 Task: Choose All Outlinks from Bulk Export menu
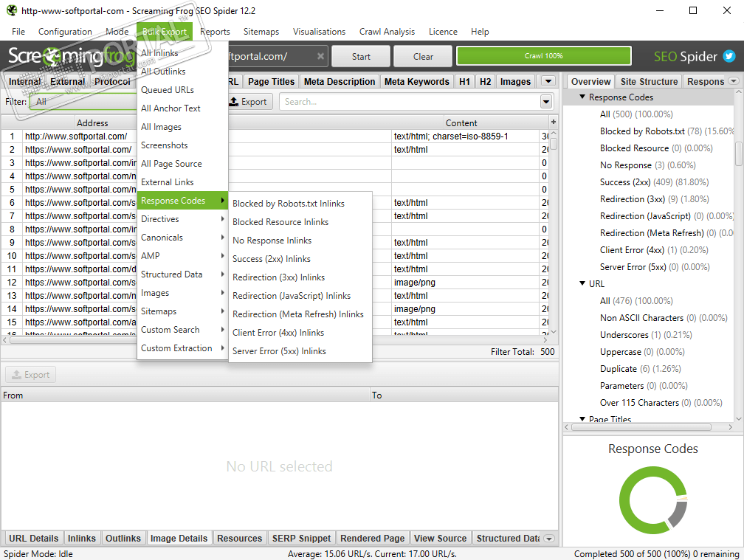[x=182, y=72]
